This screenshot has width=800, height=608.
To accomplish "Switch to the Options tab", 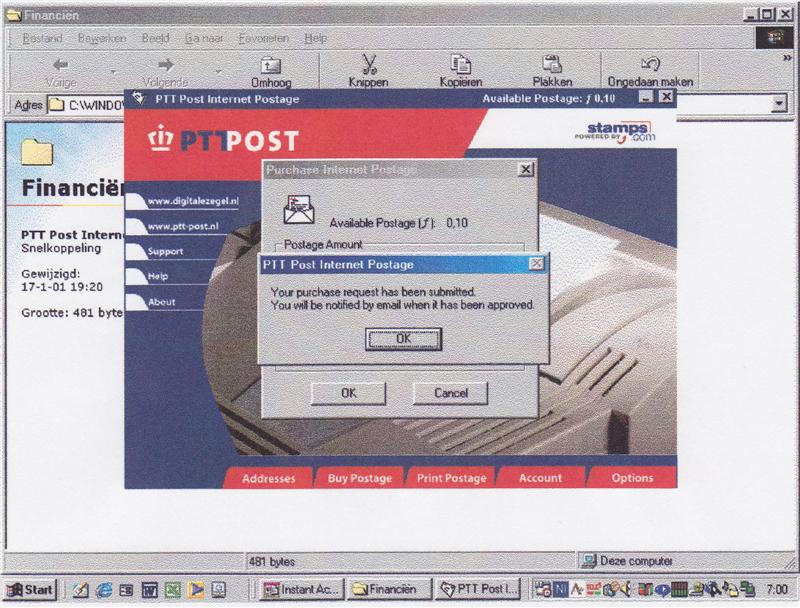I will (632, 478).
